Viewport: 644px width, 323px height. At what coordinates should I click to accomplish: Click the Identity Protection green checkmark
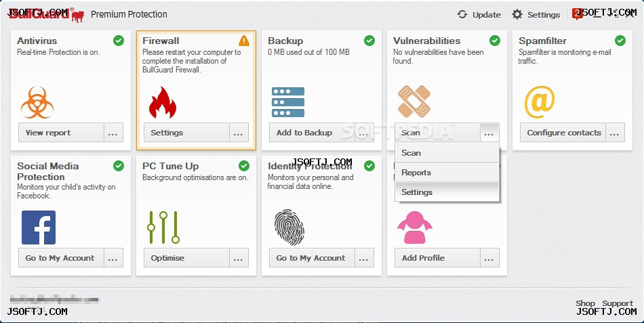pyautogui.click(x=369, y=166)
